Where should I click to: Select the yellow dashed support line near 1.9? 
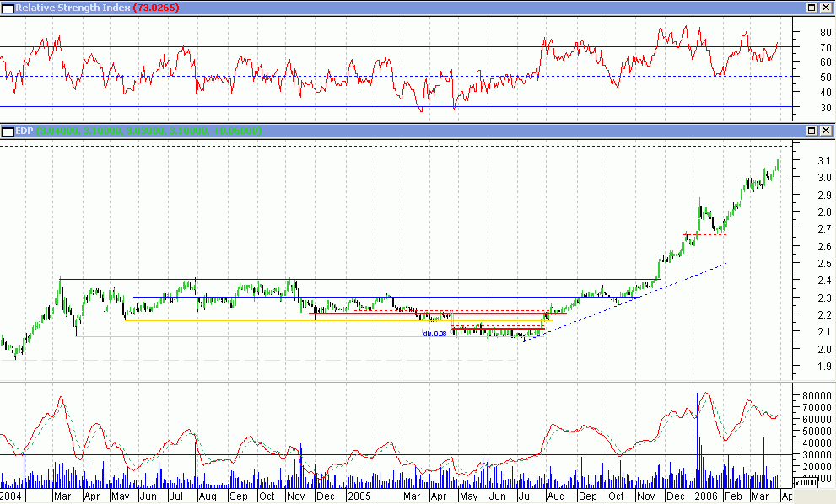pos(259,361)
